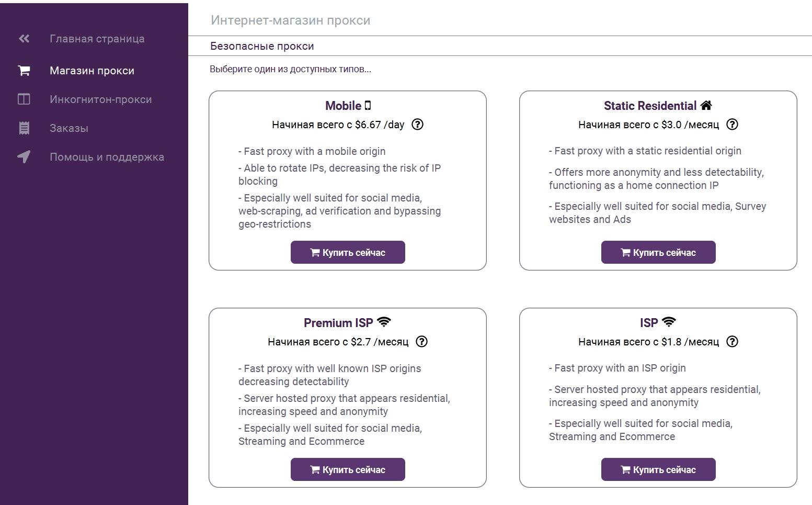The image size is (812, 505).
Task: Open help tooltip for Mobile pricing
Action: [417, 125]
